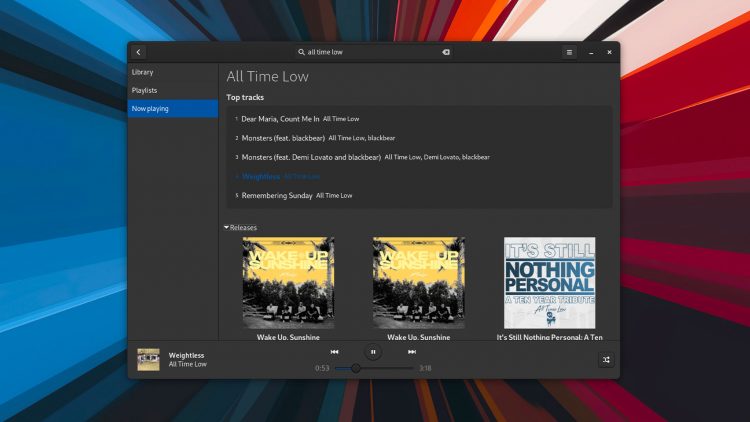This screenshot has height=422, width=750.
Task: Focus the 'all time low' search field
Action: point(373,52)
